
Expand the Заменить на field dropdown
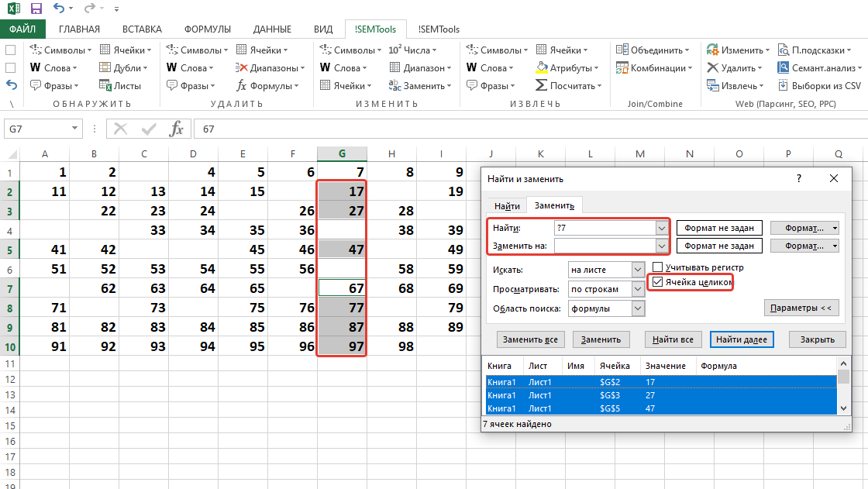[x=662, y=246]
